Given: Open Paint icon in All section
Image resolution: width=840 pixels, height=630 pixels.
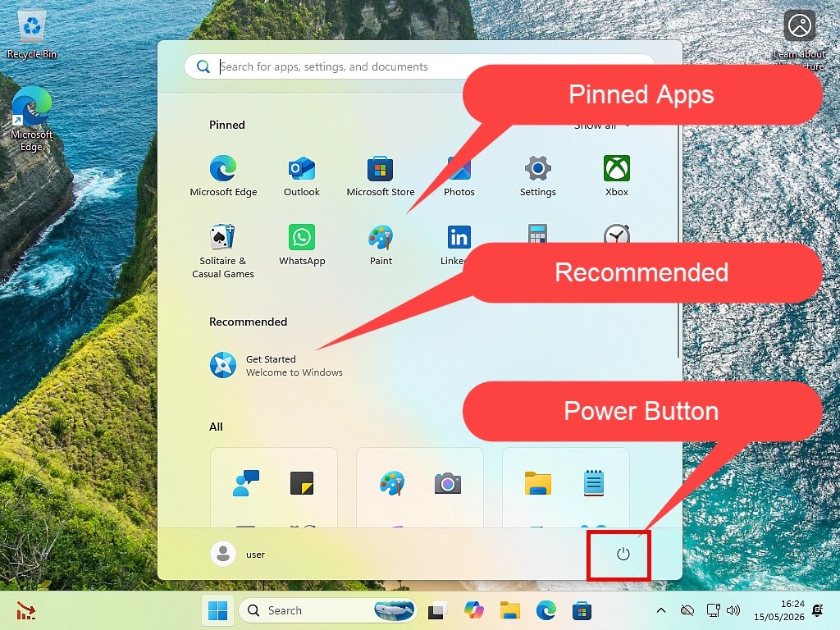Looking at the screenshot, I should (392, 483).
